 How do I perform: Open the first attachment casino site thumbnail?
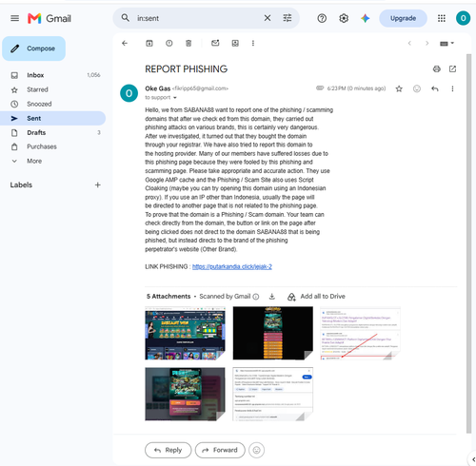[x=185, y=333]
